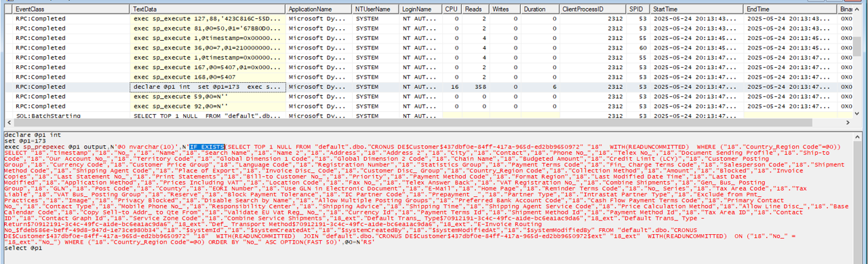The image size is (868, 264).
Task: Click the 'declare @p1 int set @p1=173' cell
Action: coord(208,87)
